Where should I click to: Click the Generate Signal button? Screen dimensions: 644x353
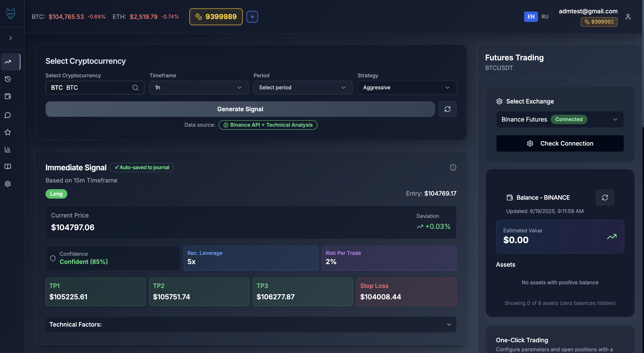pos(240,109)
